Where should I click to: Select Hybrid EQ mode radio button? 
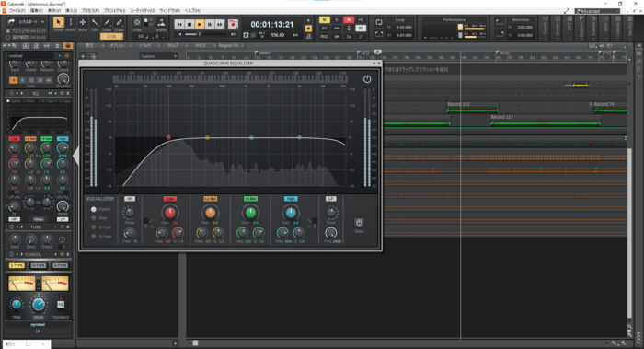tap(94, 209)
